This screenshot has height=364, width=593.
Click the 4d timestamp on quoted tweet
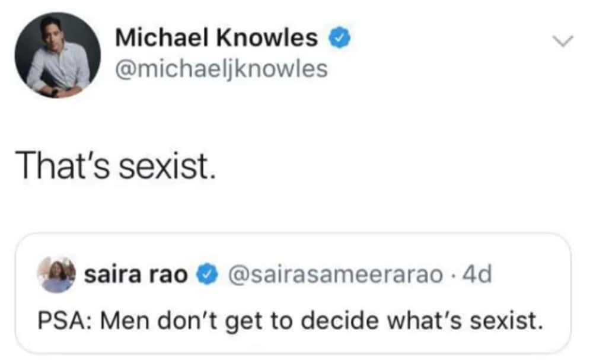click(x=477, y=274)
